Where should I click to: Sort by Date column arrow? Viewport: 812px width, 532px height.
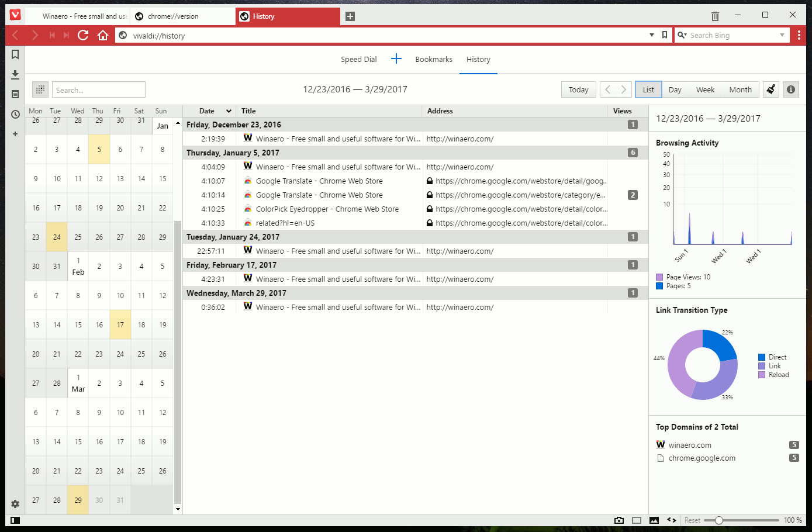229,111
